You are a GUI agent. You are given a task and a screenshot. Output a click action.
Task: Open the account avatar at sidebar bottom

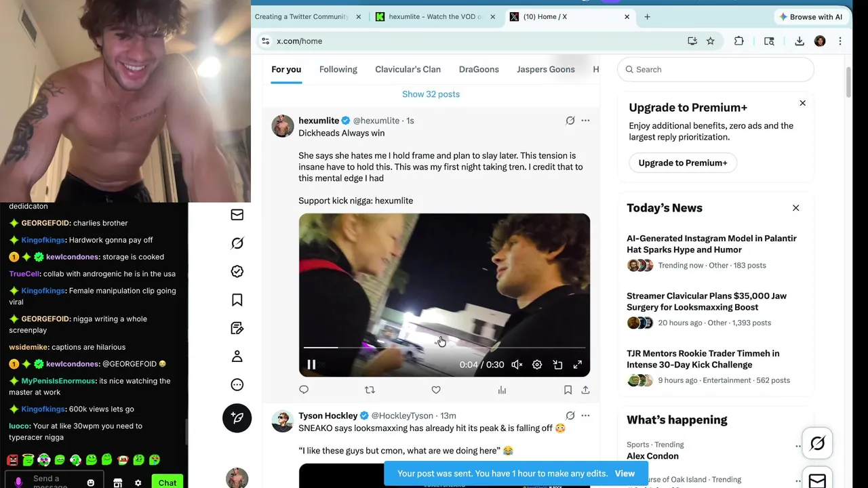tap(237, 478)
